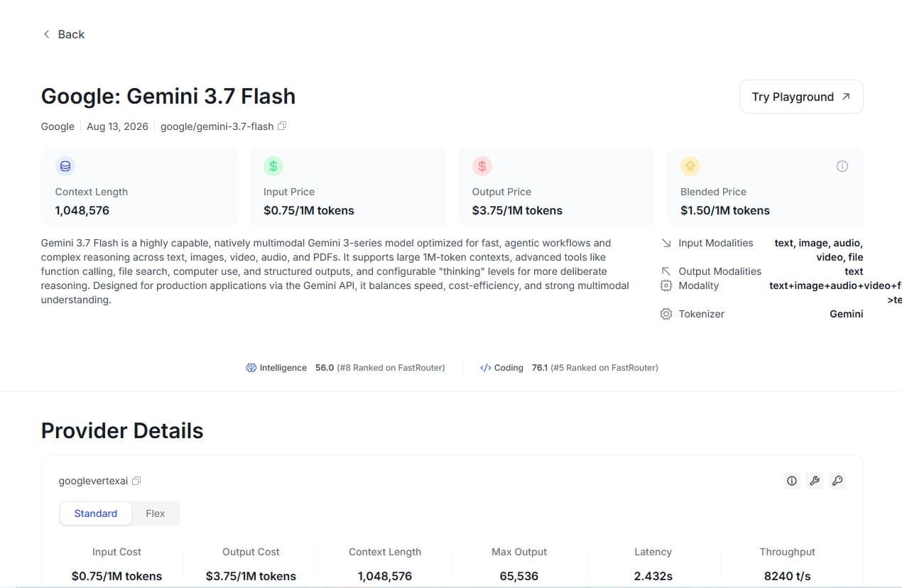Click the Coding brackets icon

486,368
